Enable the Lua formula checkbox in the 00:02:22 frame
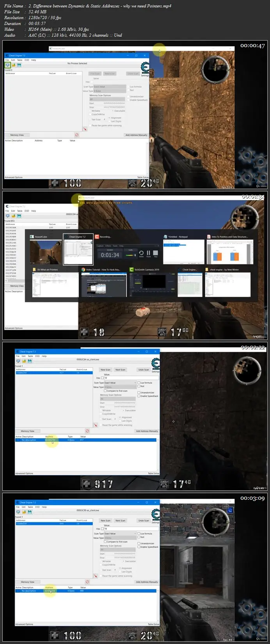The image size is (270, 644). 139,383
